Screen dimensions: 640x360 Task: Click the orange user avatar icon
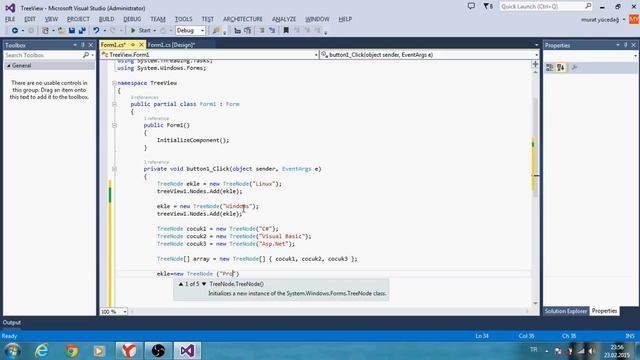(634, 19)
